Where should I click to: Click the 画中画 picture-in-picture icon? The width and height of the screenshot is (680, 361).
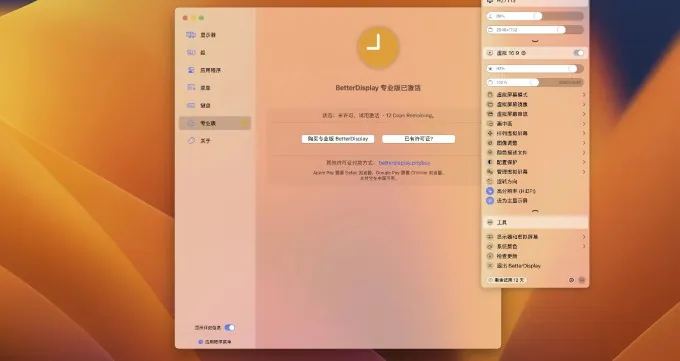click(490, 124)
